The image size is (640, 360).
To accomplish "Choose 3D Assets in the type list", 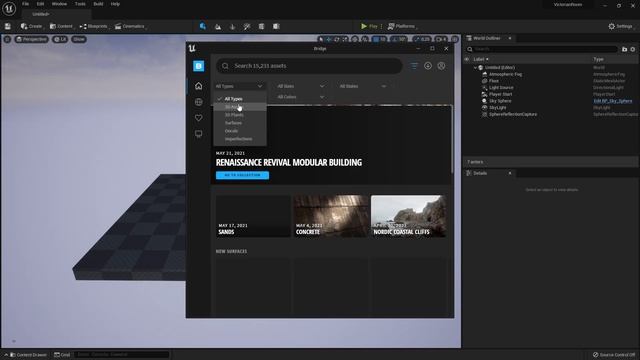I will pos(240,107).
